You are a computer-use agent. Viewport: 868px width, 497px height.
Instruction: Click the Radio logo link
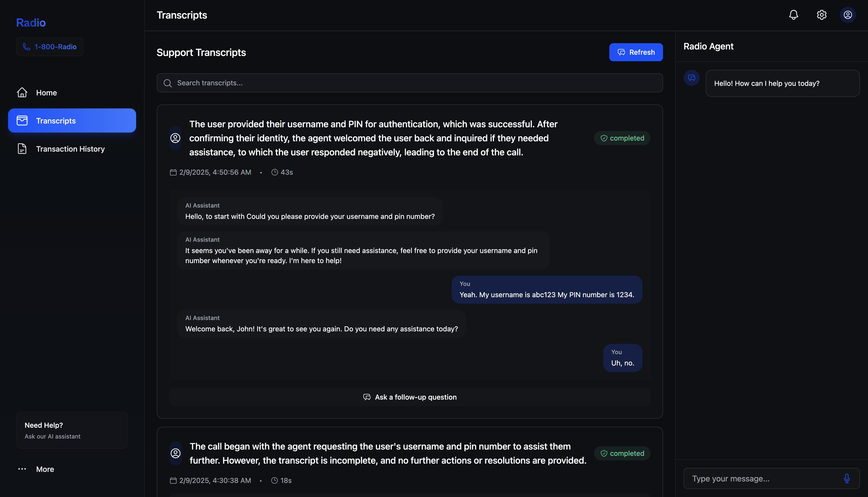[x=31, y=23]
